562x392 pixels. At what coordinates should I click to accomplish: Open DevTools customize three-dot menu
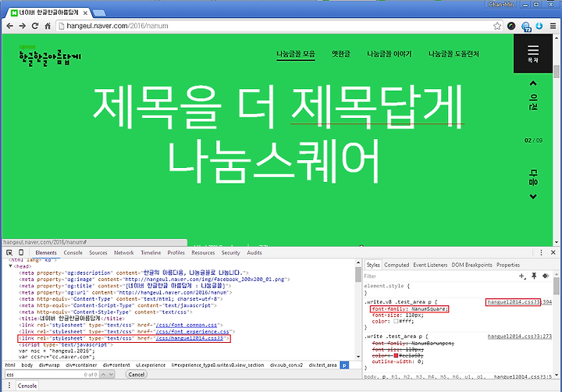(x=541, y=252)
